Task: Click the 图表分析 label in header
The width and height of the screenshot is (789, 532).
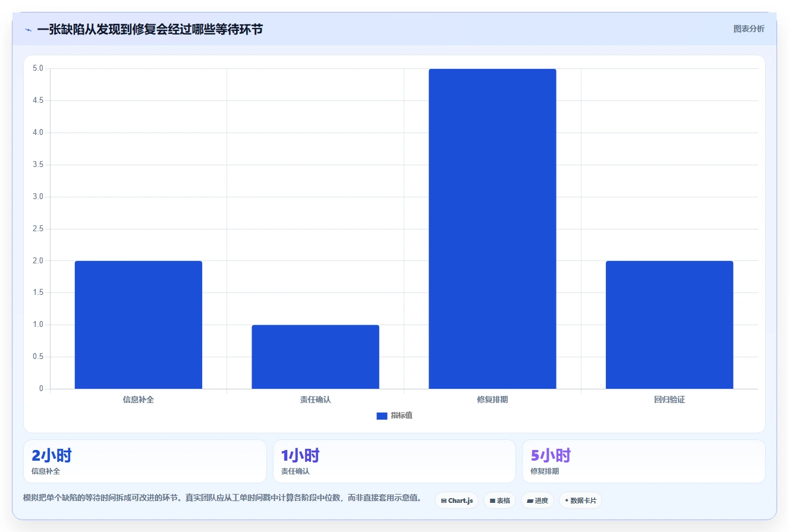Action: click(749, 29)
